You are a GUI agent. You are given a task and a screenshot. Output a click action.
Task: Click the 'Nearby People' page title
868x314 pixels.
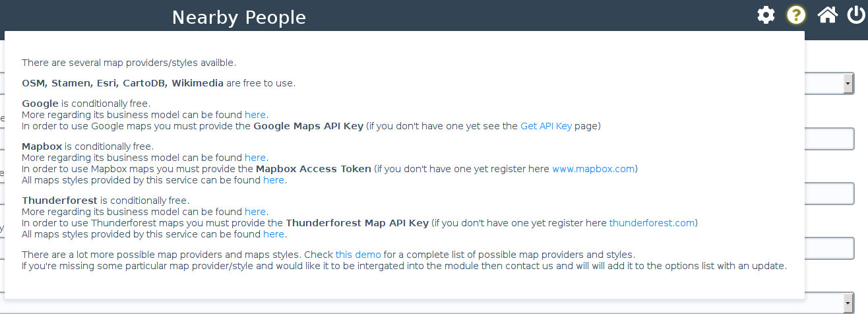click(239, 17)
